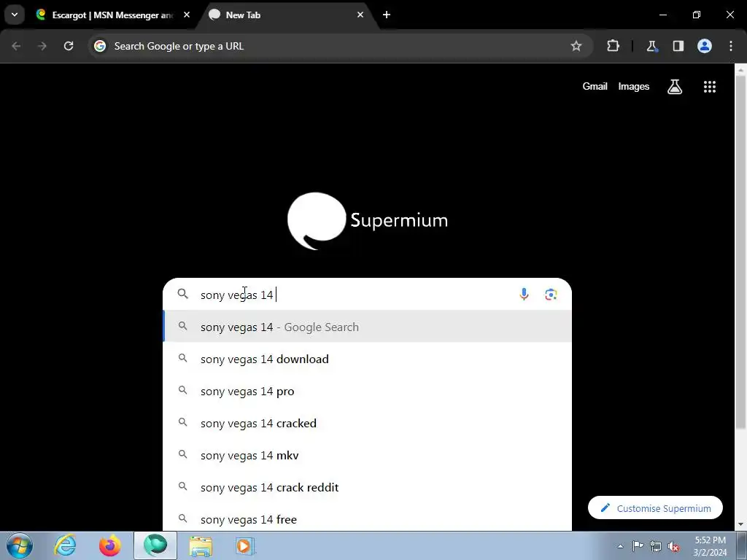Image resolution: width=747 pixels, height=560 pixels.
Task: Bookmark this tab with the star icon
Action: tap(576, 46)
